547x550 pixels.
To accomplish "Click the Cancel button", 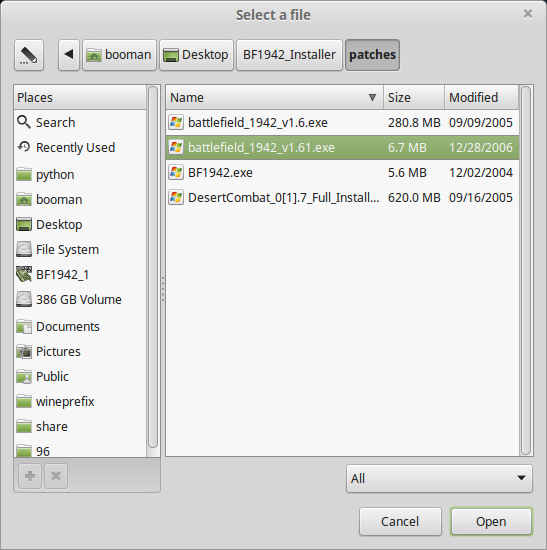I will (400, 522).
